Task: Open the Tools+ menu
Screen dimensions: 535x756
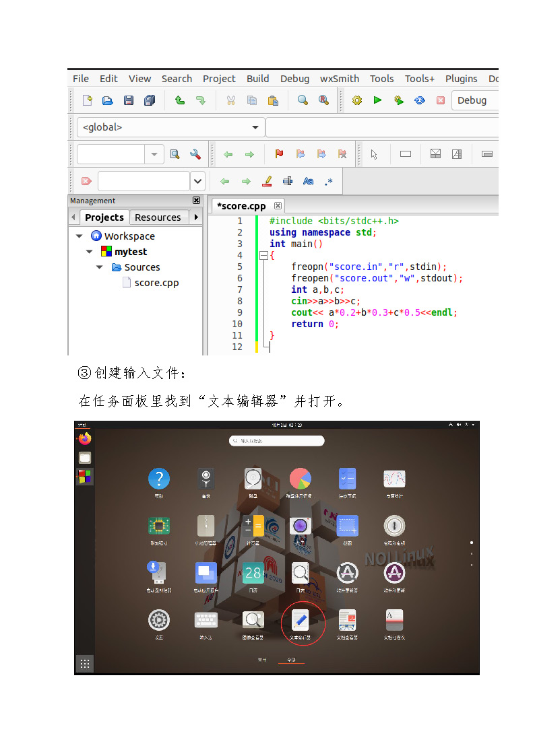Action: pyautogui.click(x=420, y=79)
